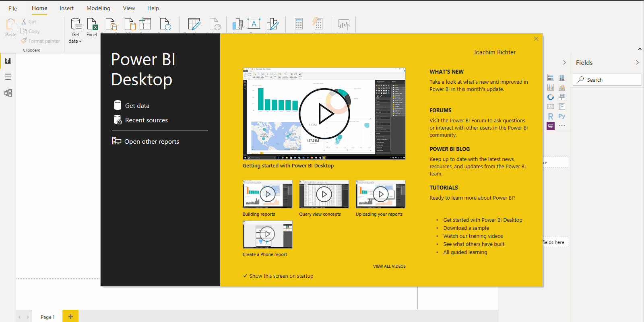The image size is (644, 322).
Task: Collapse the Fields pane chevron
Action: [x=637, y=62]
